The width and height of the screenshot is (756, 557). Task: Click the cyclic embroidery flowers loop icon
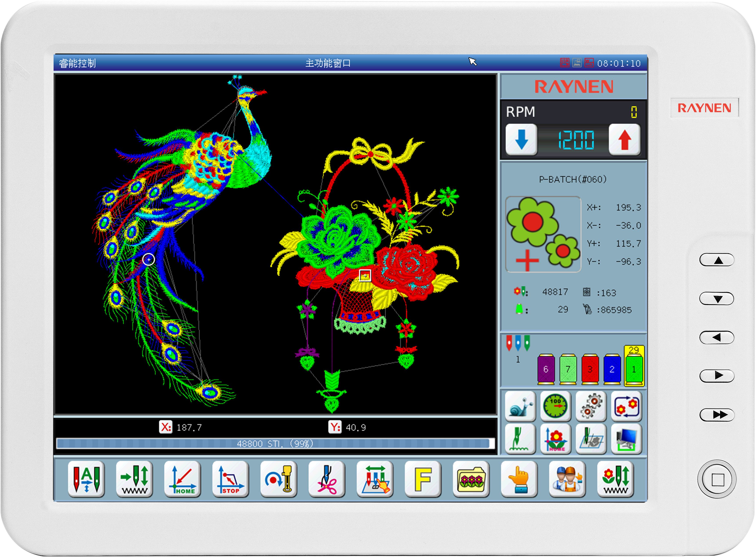626,407
